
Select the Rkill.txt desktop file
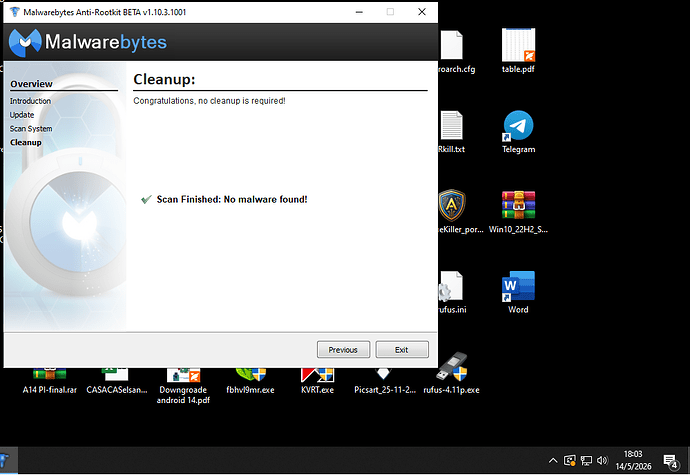451,132
